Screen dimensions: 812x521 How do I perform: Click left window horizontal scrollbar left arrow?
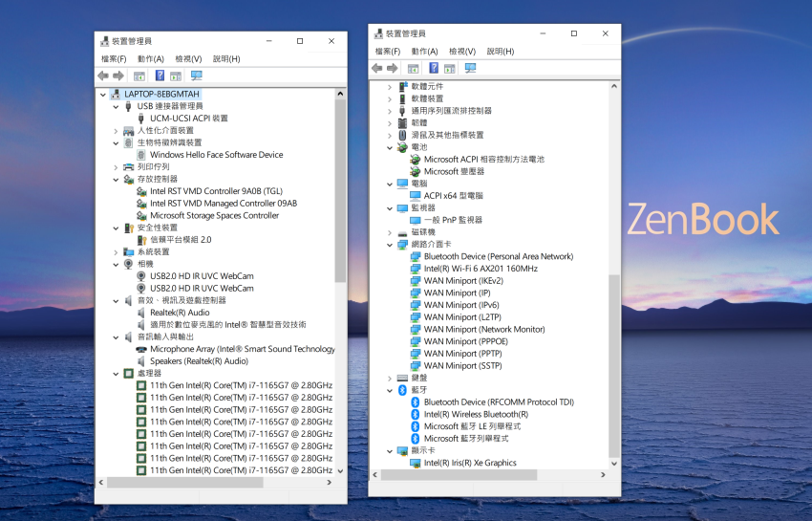[x=101, y=482]
